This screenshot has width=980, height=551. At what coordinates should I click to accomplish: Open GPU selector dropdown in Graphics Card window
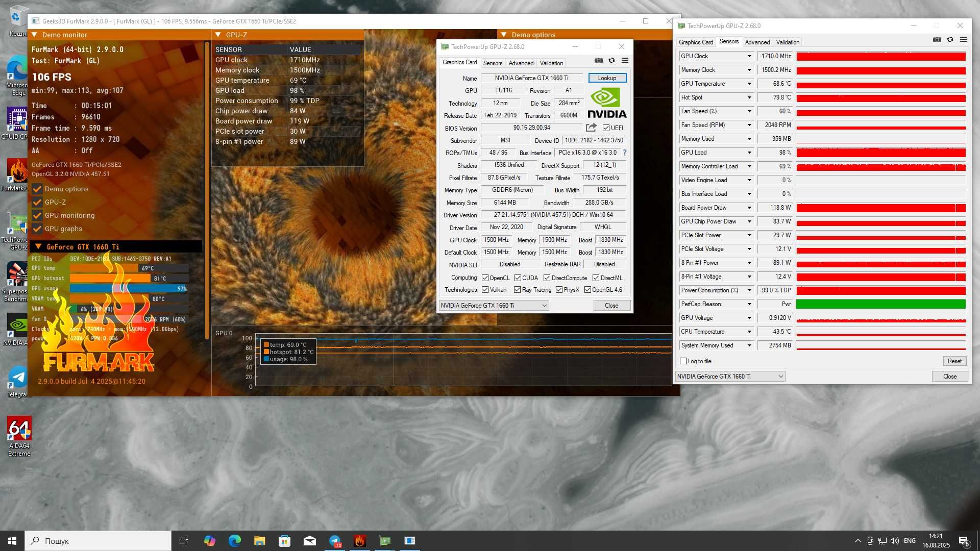(494, 306)
